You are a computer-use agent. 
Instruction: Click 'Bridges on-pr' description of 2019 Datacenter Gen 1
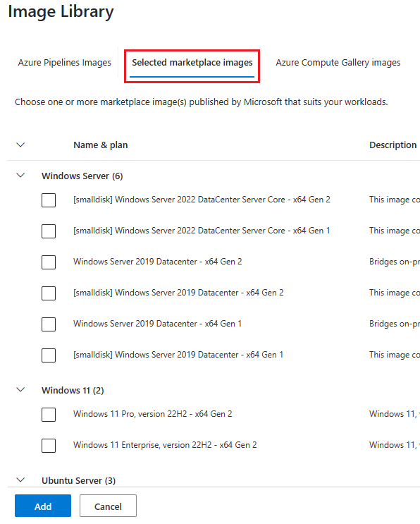click(395, 324)
